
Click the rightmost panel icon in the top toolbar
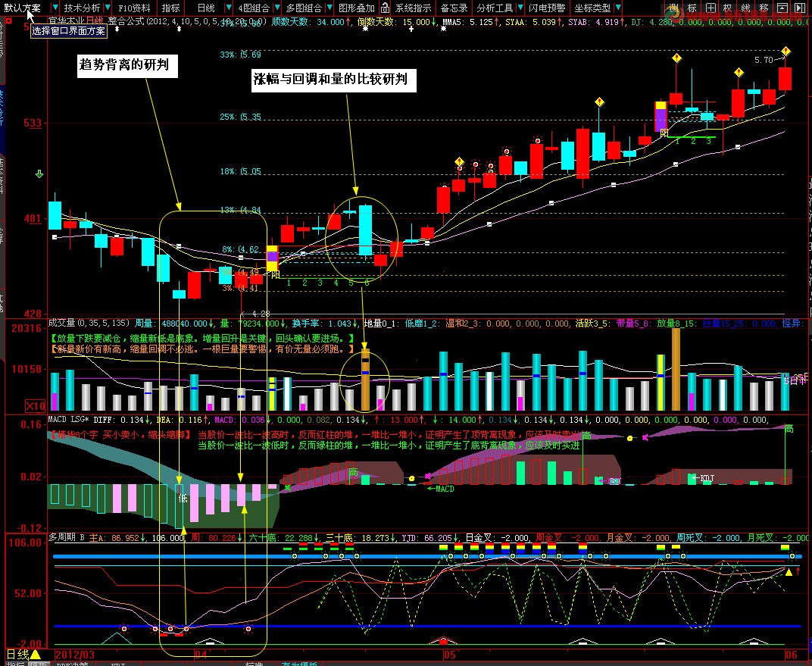pyautogui.click(x=800, y=8)
